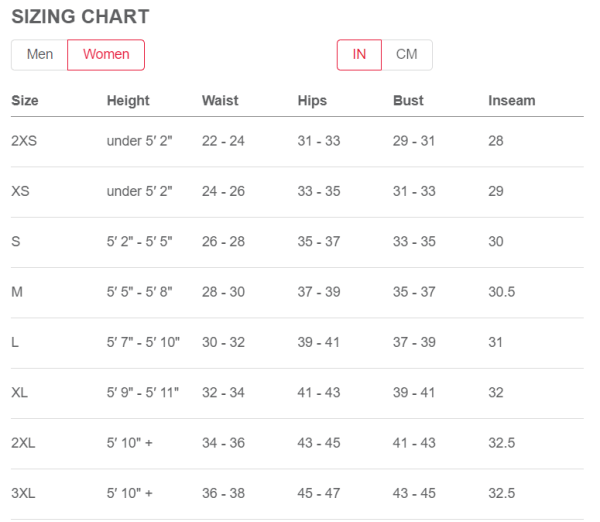600x522 pixels.
Task: Click the S size row label
Action: pos(16,241)
